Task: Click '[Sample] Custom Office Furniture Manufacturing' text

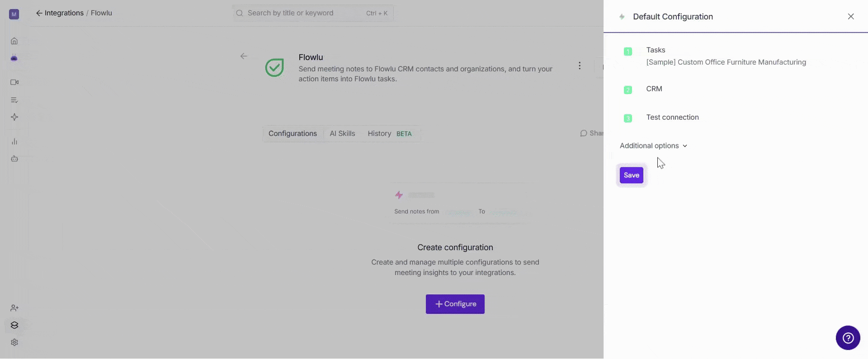Action: pos(726,62)
